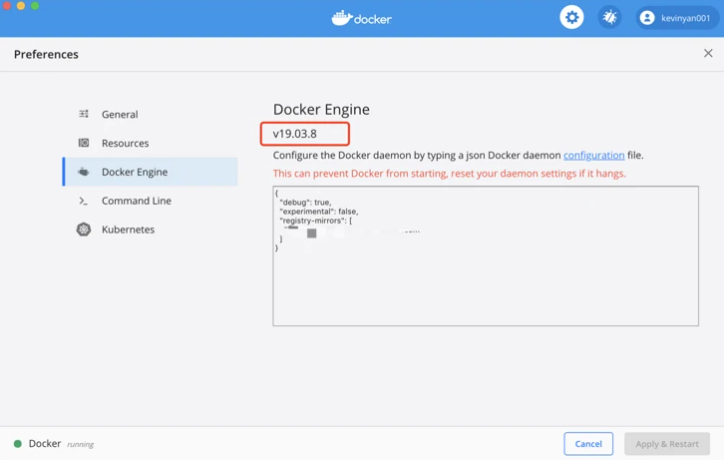Screen dimensions: 724x460
Task: Click the user avatar icon beside kevinyan001
Action: [x=647, y=18]
